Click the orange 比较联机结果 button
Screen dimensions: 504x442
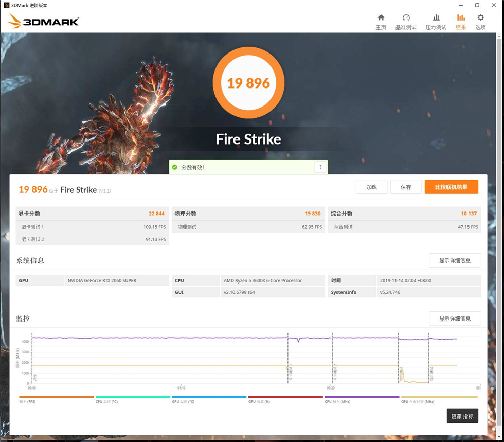451,187
